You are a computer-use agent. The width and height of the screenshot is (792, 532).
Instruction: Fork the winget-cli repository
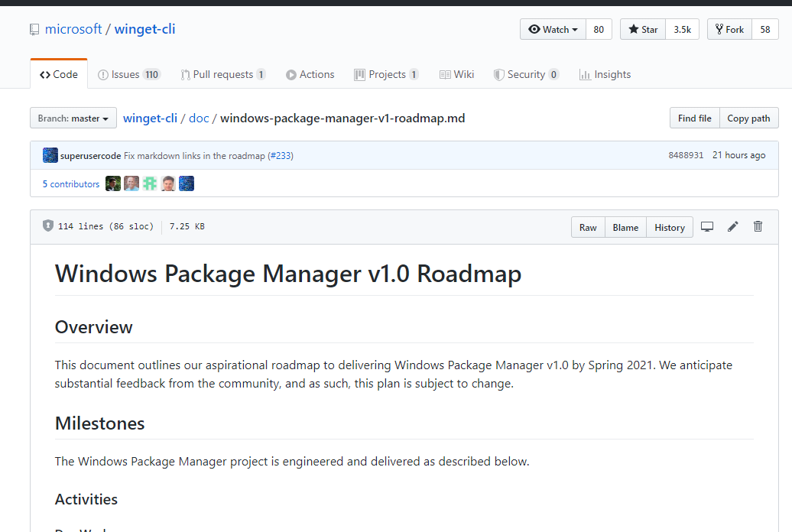pyautogui.click(x=730, y=29)
